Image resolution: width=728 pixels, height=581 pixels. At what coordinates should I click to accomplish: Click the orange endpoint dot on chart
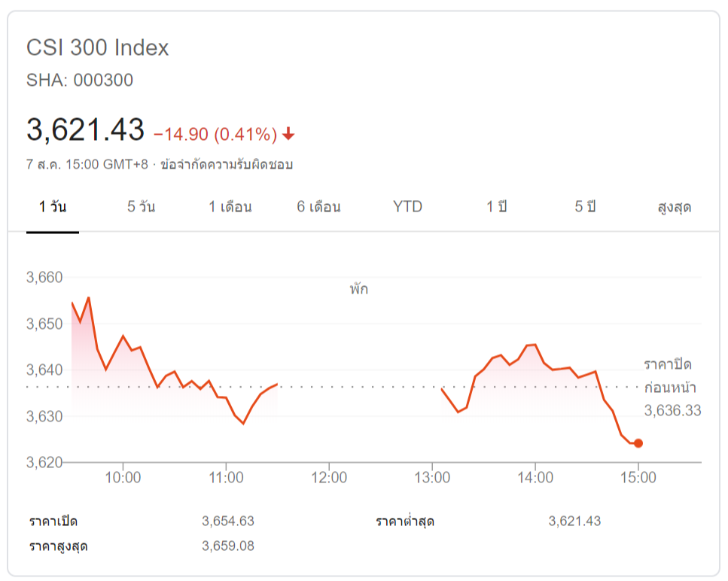(638, 443)
